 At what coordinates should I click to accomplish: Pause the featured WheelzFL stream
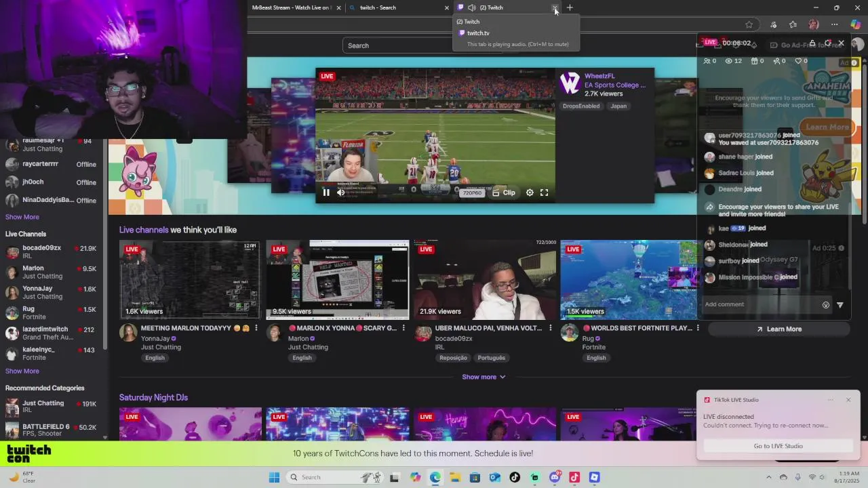coord(326,192)
